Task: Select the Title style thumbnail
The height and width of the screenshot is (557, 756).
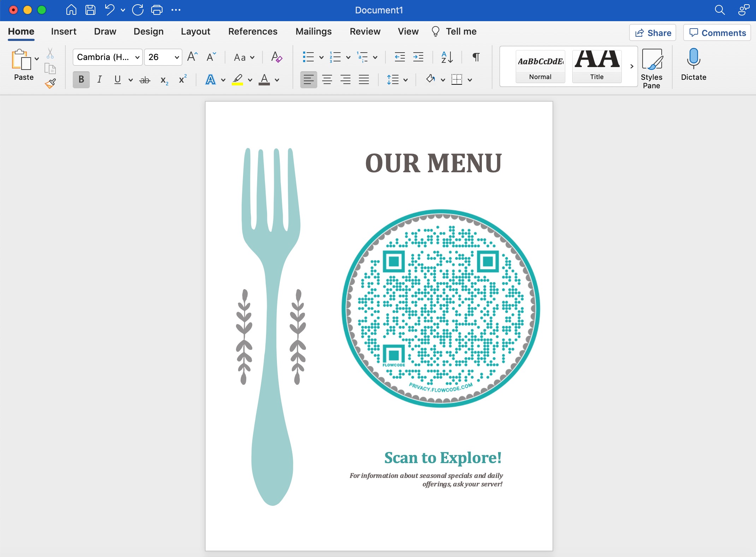Action: [x=597, y=66]
